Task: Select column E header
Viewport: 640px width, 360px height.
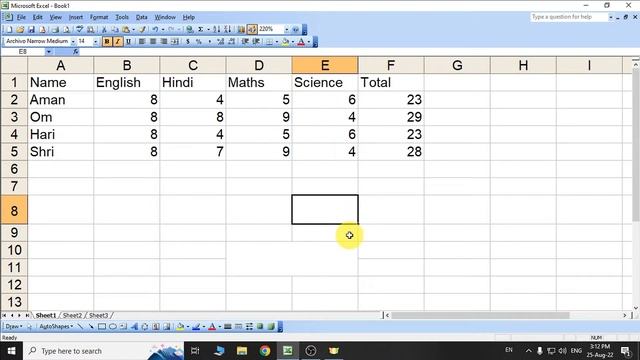Action: (325, 65)
